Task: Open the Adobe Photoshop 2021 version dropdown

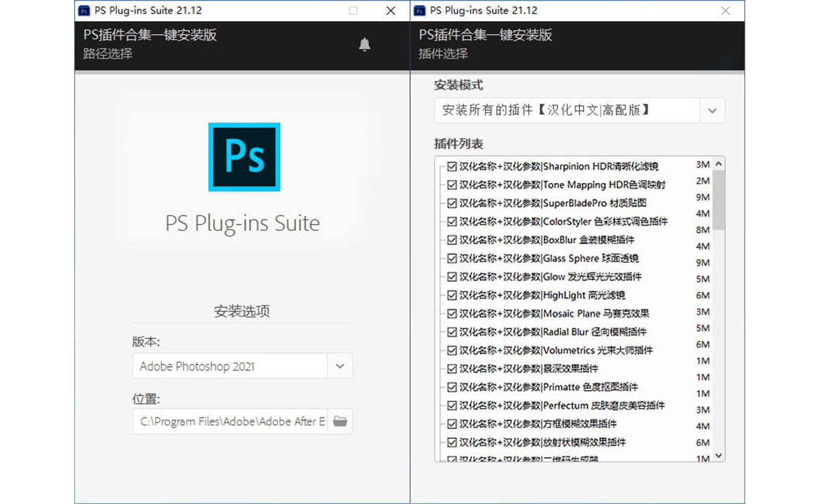Action: (242, 366)
